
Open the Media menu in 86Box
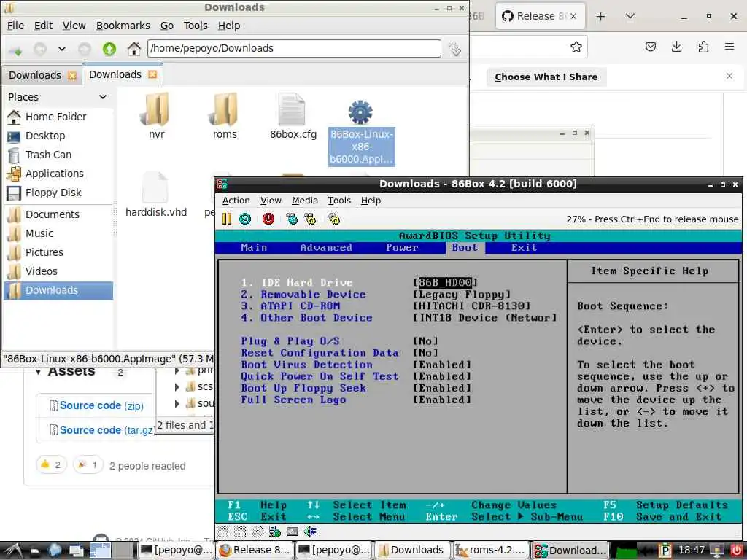click(x=304, y=201)
